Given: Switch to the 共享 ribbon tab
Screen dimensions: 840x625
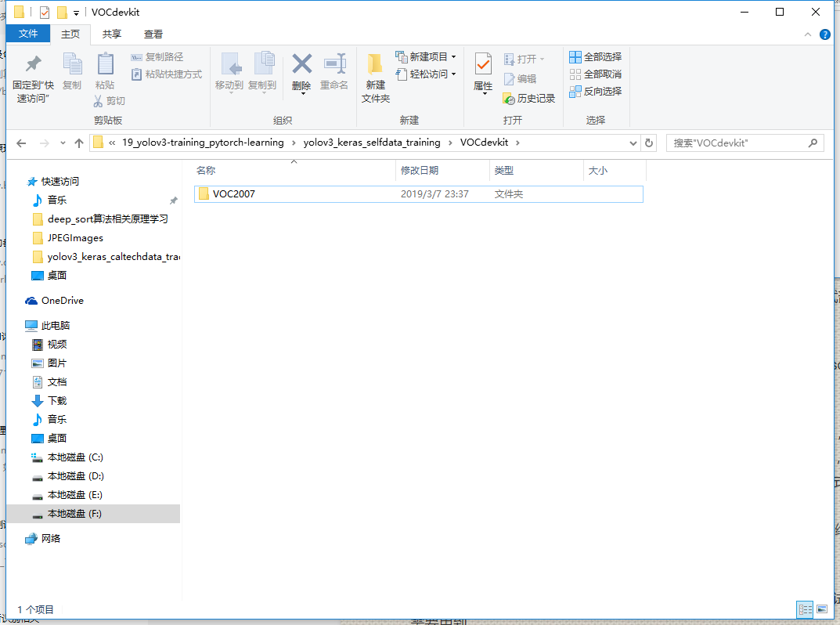Looking at the screenshot, I should (111, 34).
